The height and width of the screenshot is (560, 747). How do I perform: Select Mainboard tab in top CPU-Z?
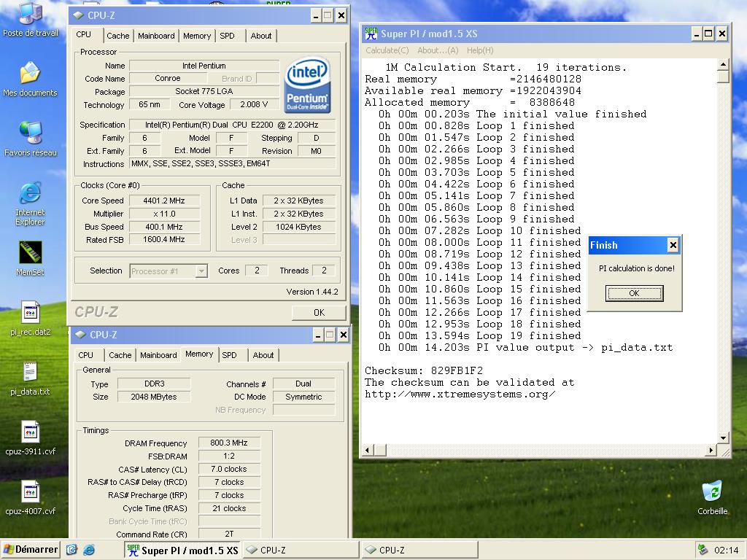[156, 36]
